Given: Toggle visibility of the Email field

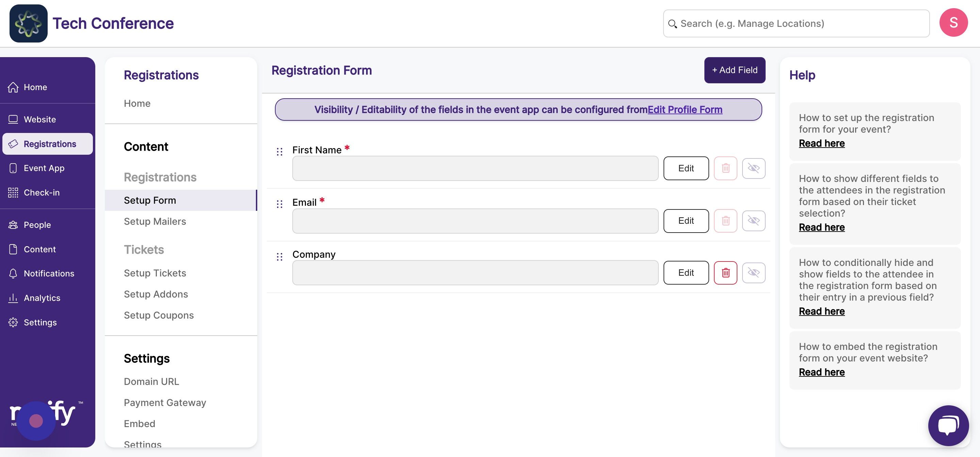Looking at the screenshot, I should 753,221.
